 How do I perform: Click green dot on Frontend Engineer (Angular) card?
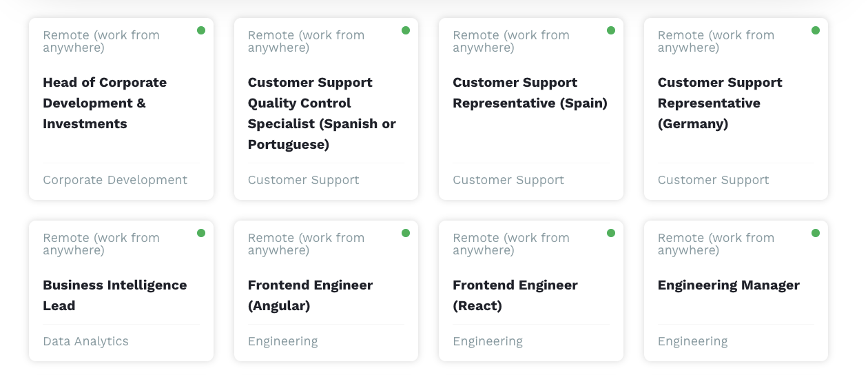(406, 233)
